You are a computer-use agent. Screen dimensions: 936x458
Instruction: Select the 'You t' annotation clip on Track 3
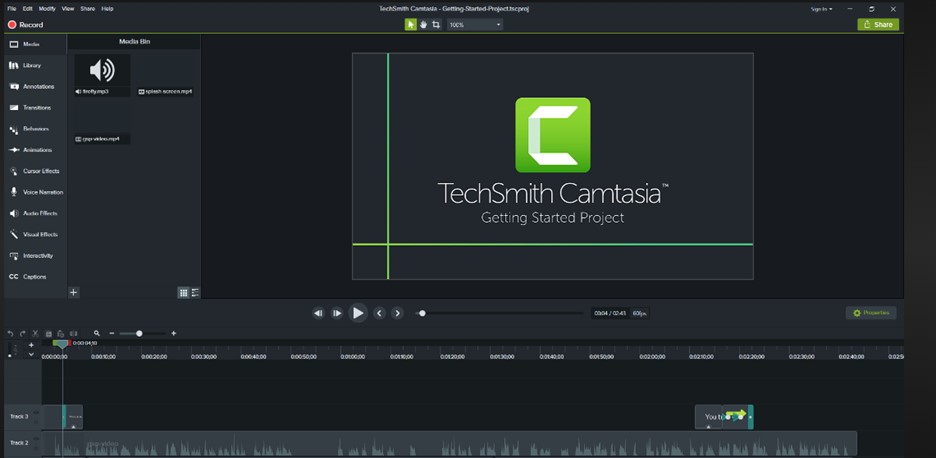tap(709, 417)
